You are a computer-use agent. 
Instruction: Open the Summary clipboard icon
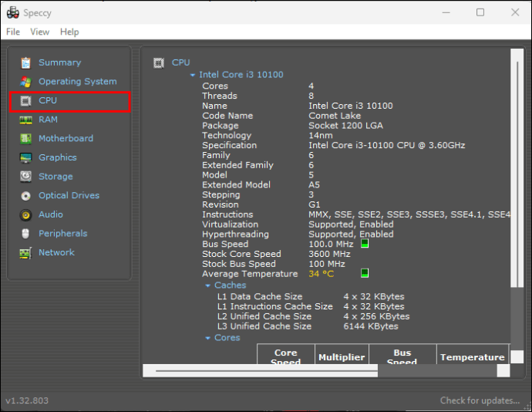25,62
